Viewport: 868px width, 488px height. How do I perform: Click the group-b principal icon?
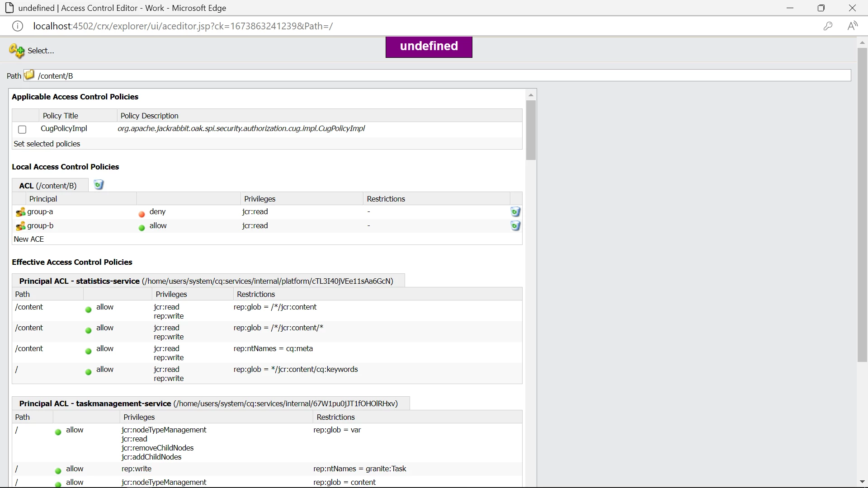20,226
